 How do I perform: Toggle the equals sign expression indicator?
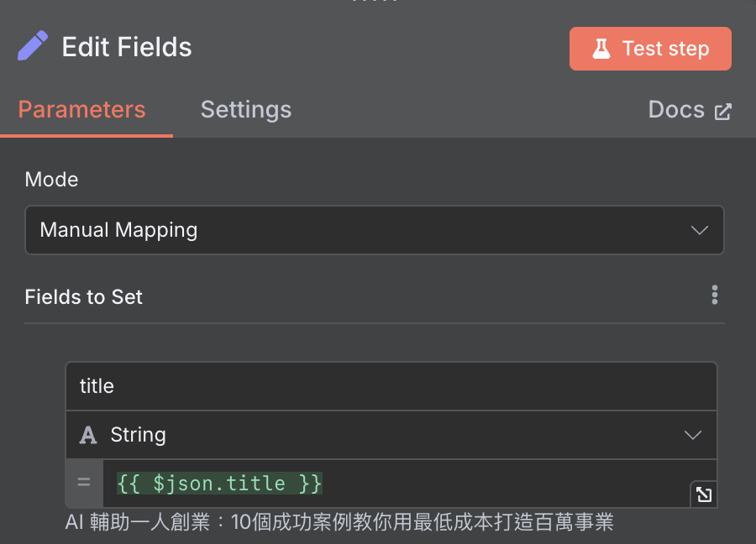pos(84,482)
